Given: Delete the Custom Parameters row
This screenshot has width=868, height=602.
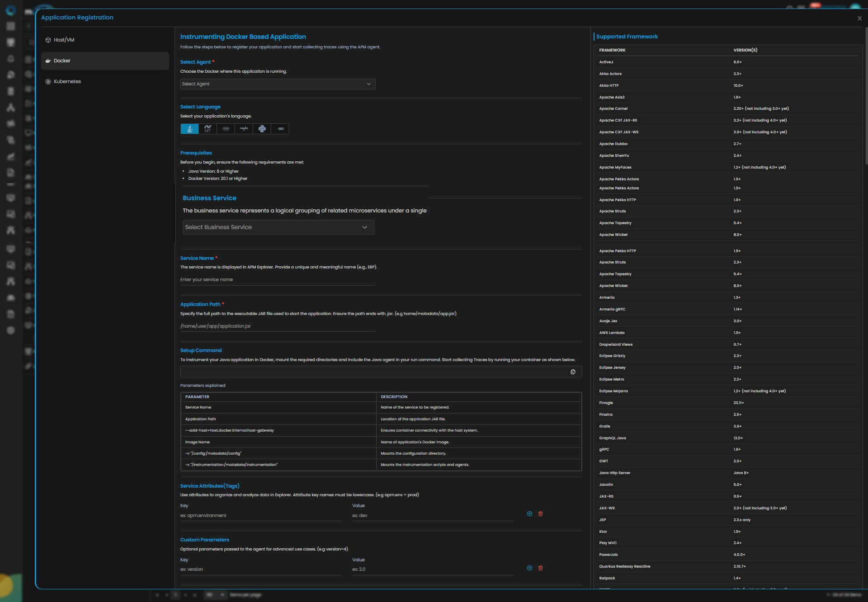Looking at the screenshot, I should (x=540, y=568).
